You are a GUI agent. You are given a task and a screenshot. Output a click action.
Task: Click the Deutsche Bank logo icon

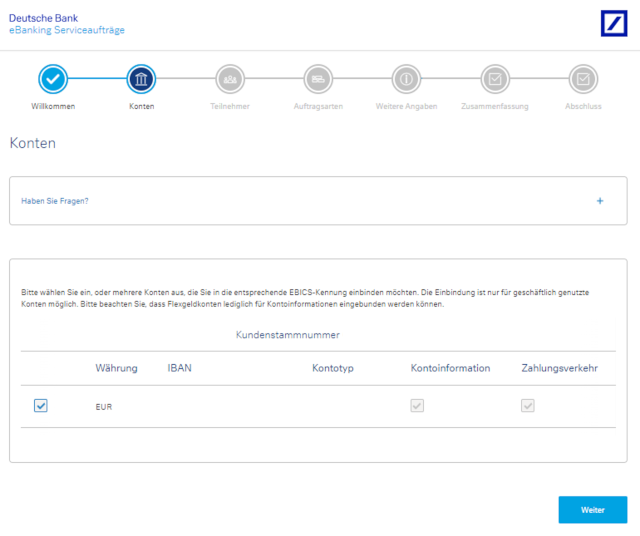(613, 24)
